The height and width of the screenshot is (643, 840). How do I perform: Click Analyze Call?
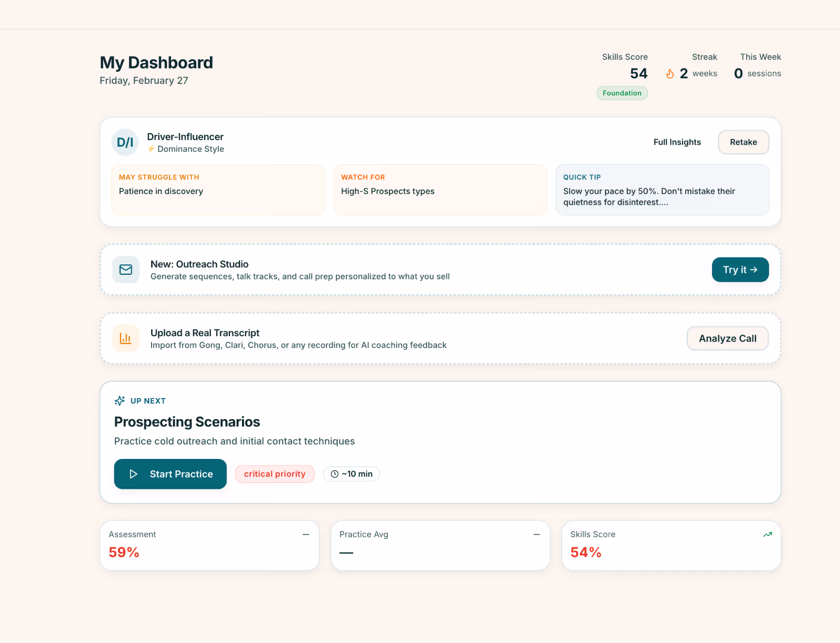coord(727,338)
